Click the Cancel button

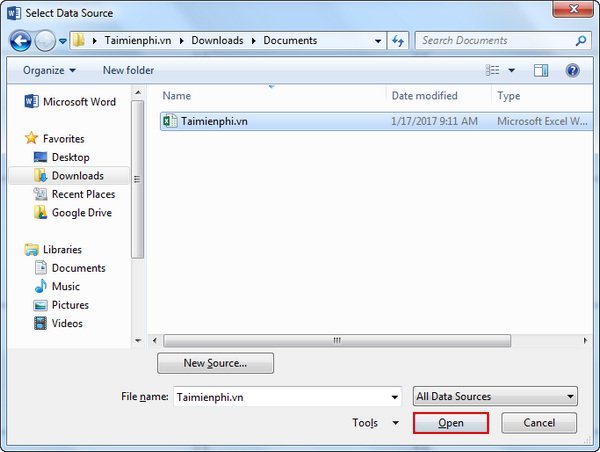pos(539,423)
